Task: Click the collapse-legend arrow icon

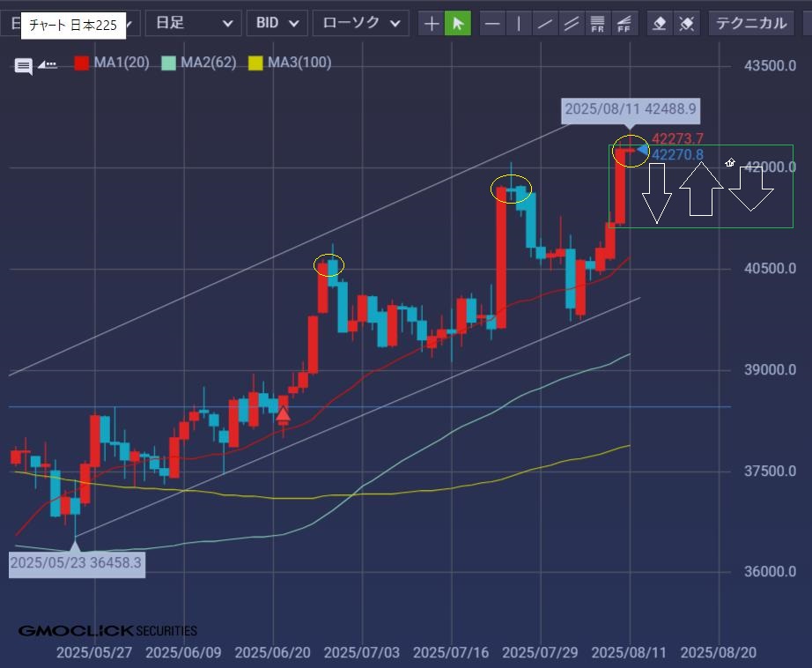Action: pos(48,65)
